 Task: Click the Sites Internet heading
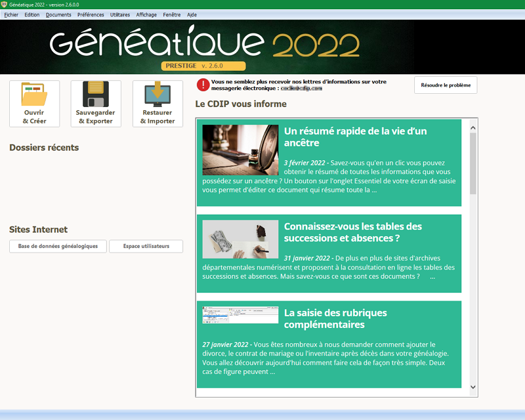click(x=39, y=230)
